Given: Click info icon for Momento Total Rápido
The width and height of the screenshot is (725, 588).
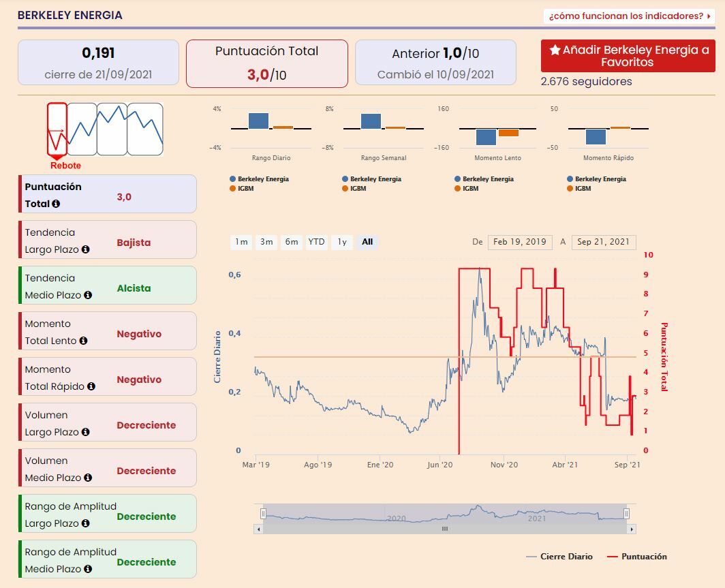Looking at the screenshot, I should [91, 386].
